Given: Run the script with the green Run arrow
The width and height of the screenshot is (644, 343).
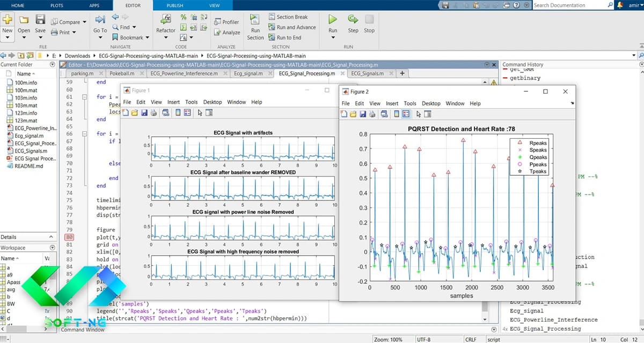Looking at the screenshot, I should tap(333, 19).
